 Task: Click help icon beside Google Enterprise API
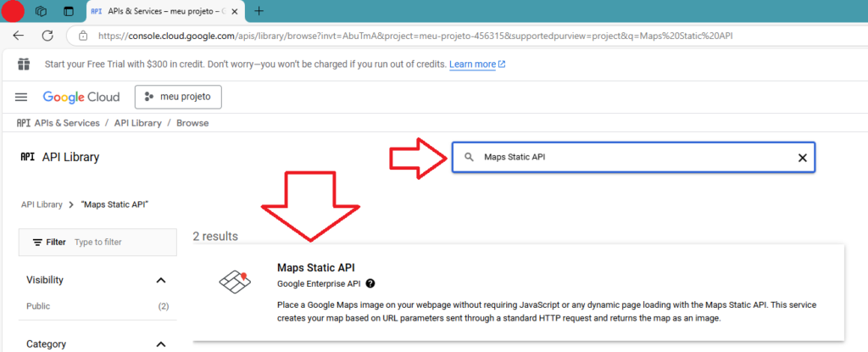point(370,284)
